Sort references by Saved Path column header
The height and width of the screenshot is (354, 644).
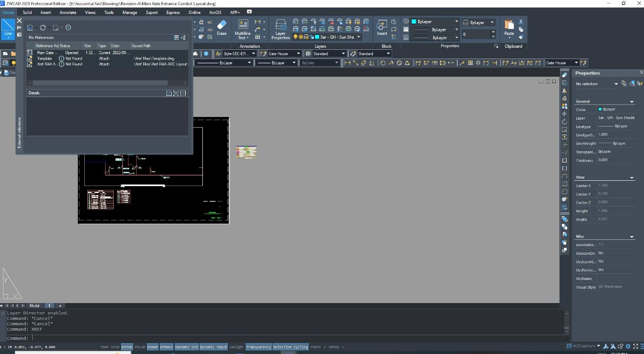pos(142,46)
